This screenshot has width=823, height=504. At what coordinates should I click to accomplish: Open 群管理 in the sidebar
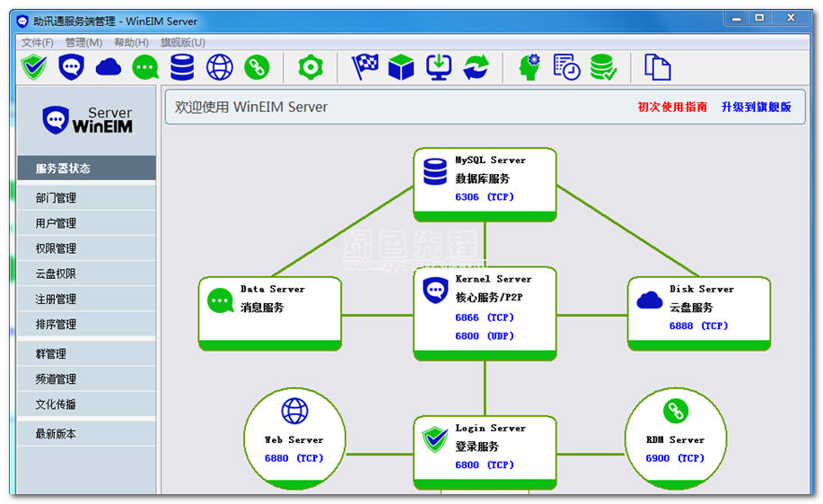click(86, 353)
